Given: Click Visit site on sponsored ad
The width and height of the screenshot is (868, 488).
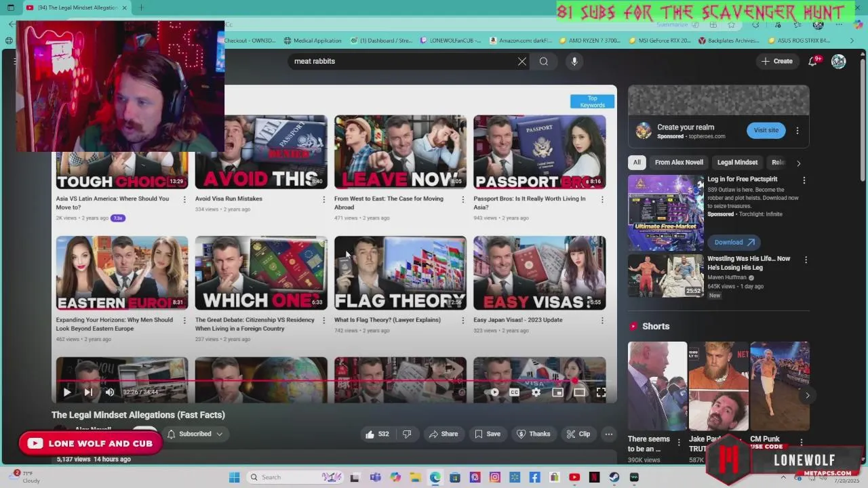Looking at the screenshot, I should tap(766, 130).
